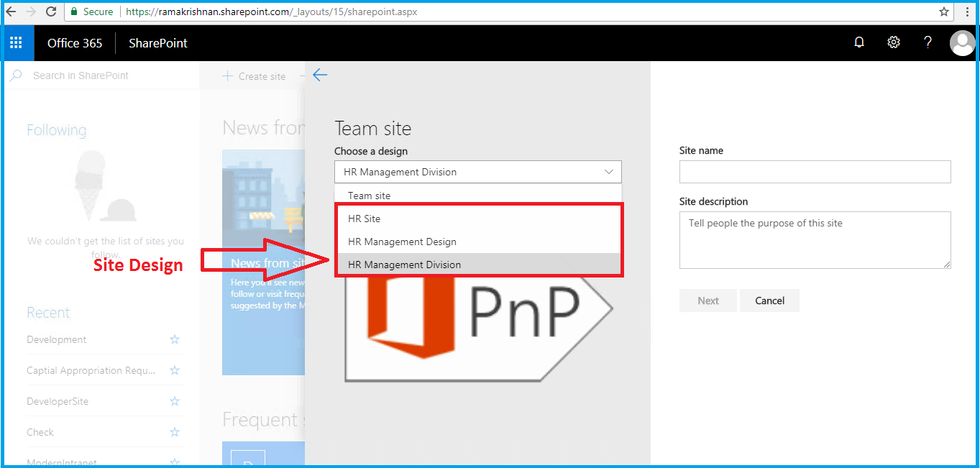Open the settings gear in the header
The height and width of the screenshot is (468, 980).
pyautogui.click(x=894, y=42)
